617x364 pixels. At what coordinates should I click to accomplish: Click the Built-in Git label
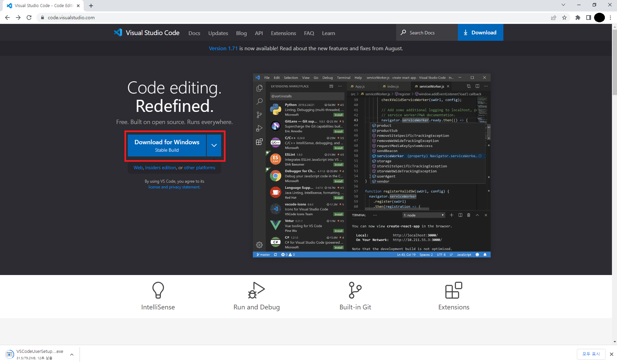click(355, 307)
